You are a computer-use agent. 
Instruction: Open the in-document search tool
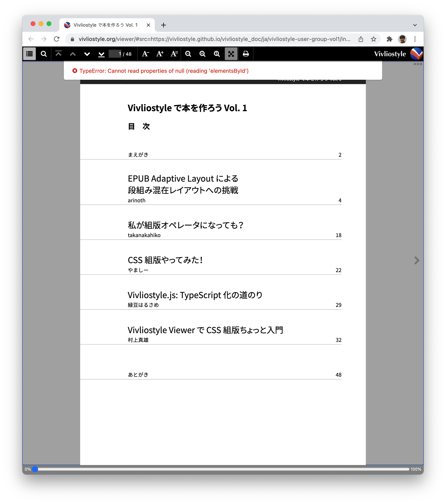coord(44,54)
